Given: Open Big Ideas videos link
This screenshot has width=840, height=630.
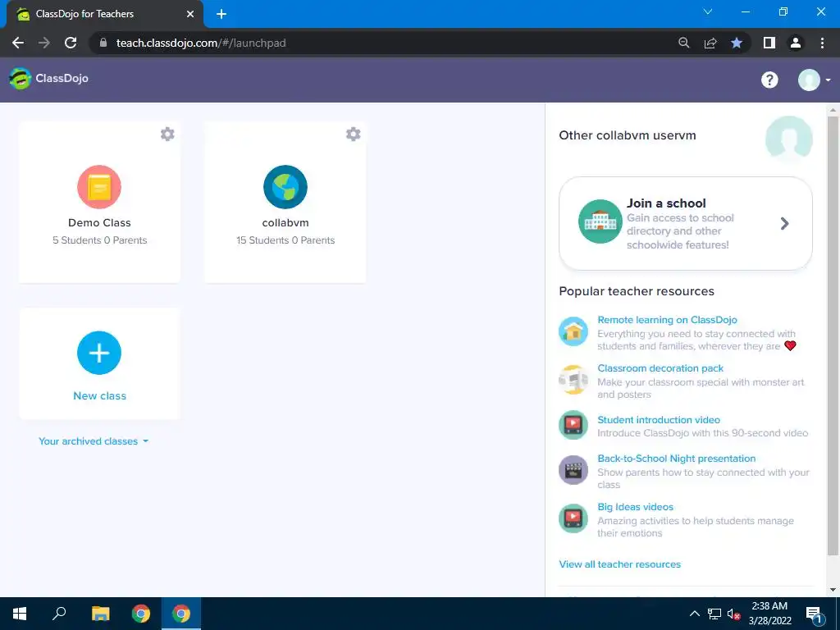Looking at the screenshot, I should [636, 507].
